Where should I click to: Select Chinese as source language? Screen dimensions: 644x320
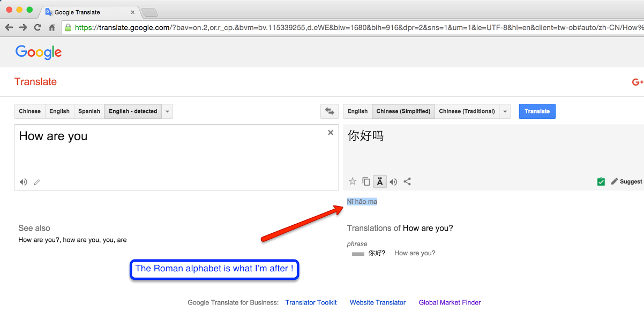point(30,111)
